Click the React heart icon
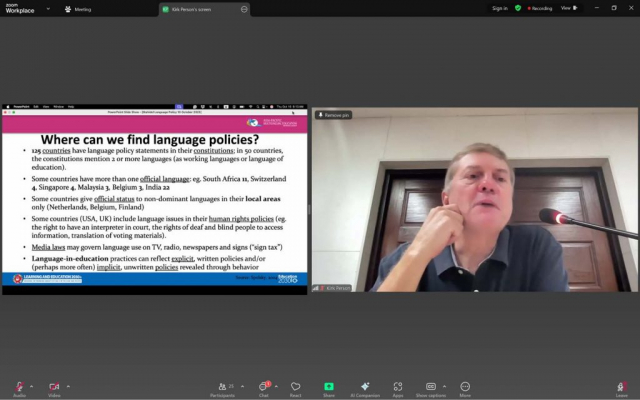 (296, 387)
